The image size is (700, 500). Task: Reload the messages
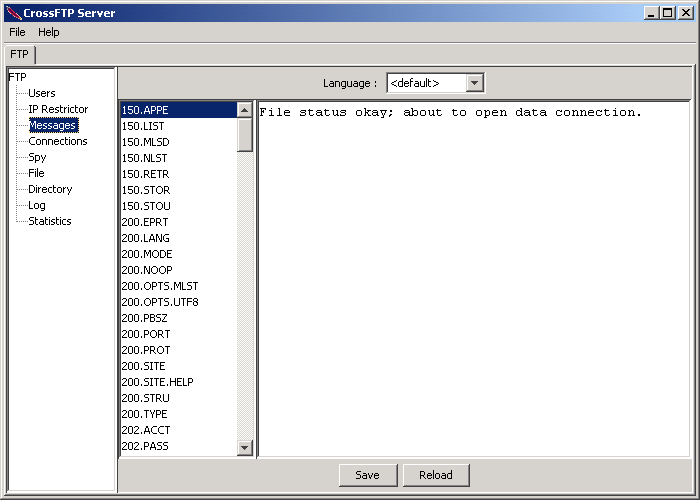pos(436,475)
